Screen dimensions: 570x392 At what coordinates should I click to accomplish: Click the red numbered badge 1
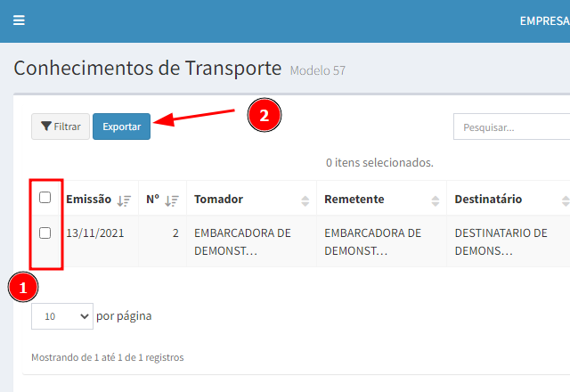(23, 288)
